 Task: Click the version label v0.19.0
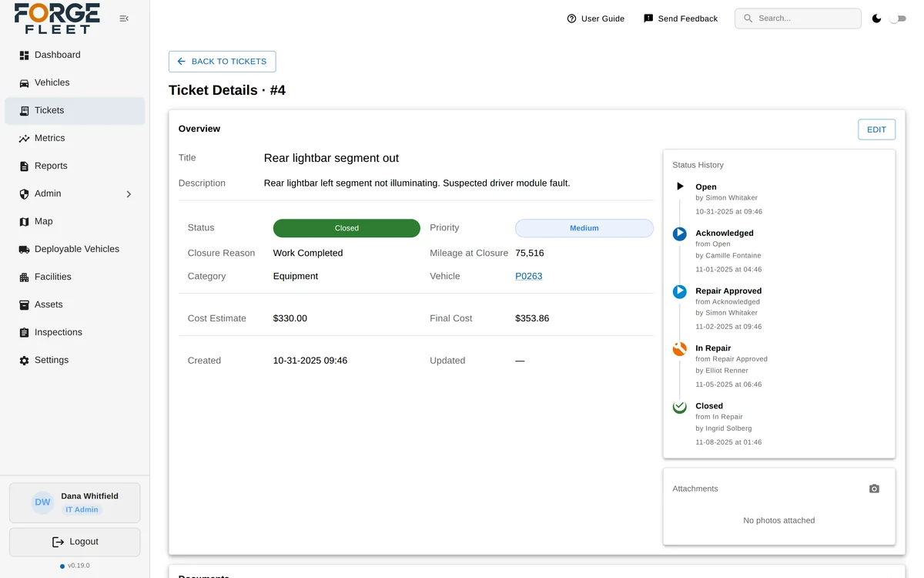(79, 566)
